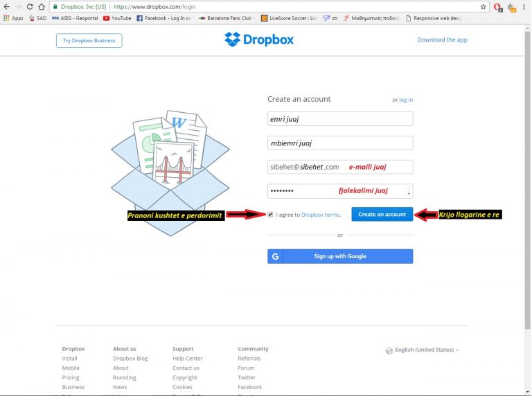The height and width of the screenshot is (396, 532).
Task: Open the Referrals footer link
Action: click(x=249, y=359)
